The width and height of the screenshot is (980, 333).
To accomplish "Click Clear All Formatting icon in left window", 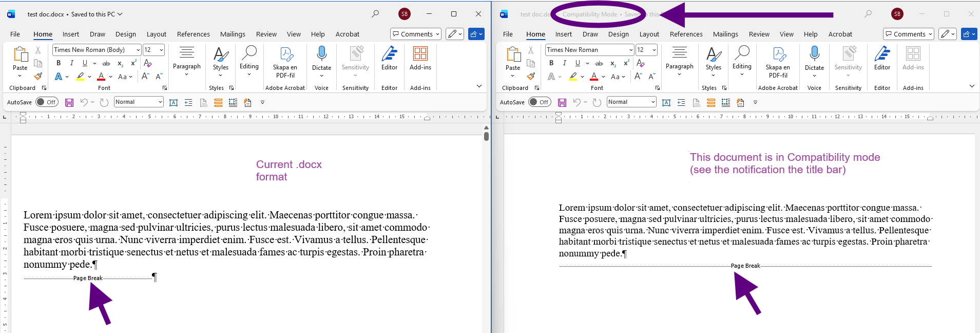I will tap(148, 63).
